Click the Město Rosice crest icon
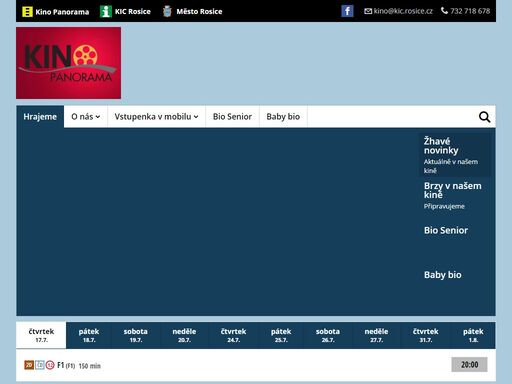512x384 pixels. point(167,12)
